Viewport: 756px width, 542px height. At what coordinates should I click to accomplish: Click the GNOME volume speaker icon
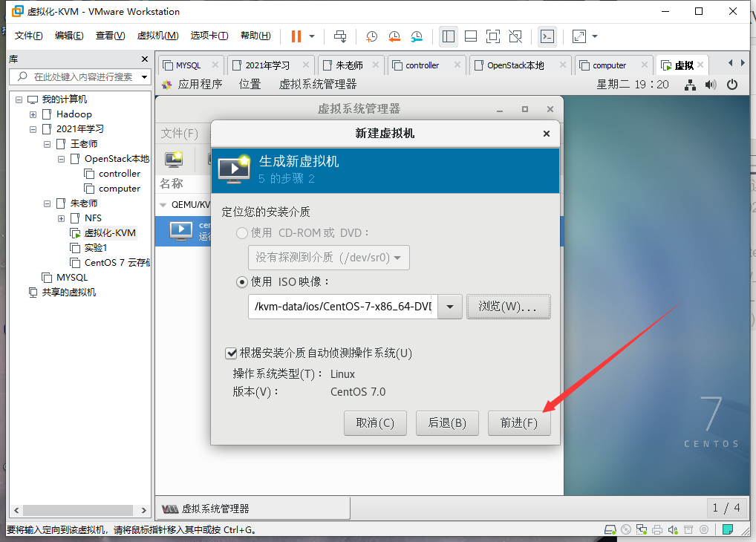click(710, 85)
